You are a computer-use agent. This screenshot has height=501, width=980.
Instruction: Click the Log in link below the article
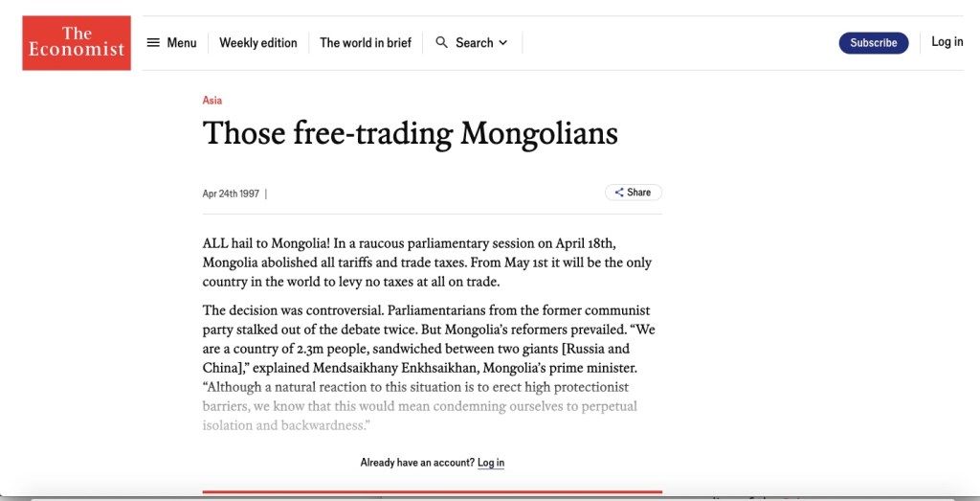point(491,463)
